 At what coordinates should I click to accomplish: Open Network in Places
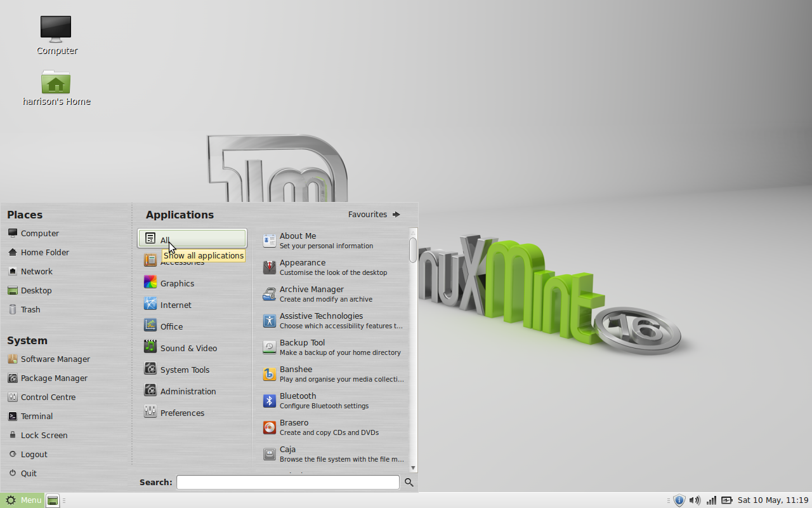click(x=30, y=271)
